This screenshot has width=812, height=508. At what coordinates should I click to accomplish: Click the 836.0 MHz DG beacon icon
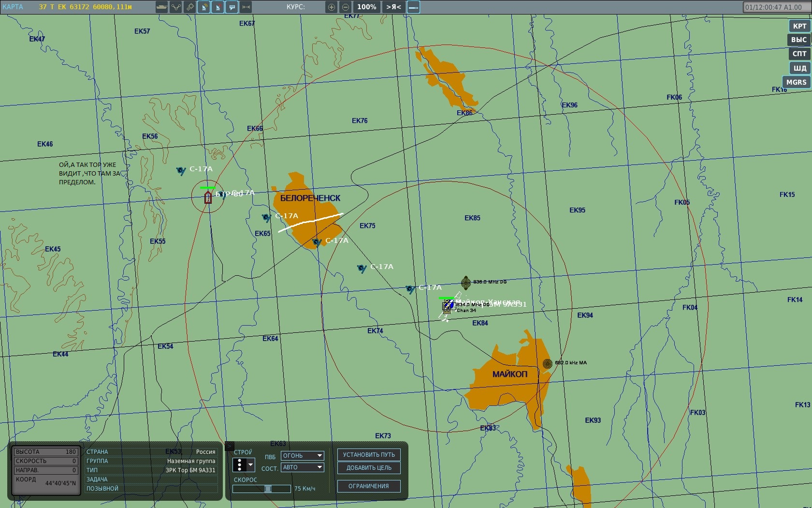point(466,283)
